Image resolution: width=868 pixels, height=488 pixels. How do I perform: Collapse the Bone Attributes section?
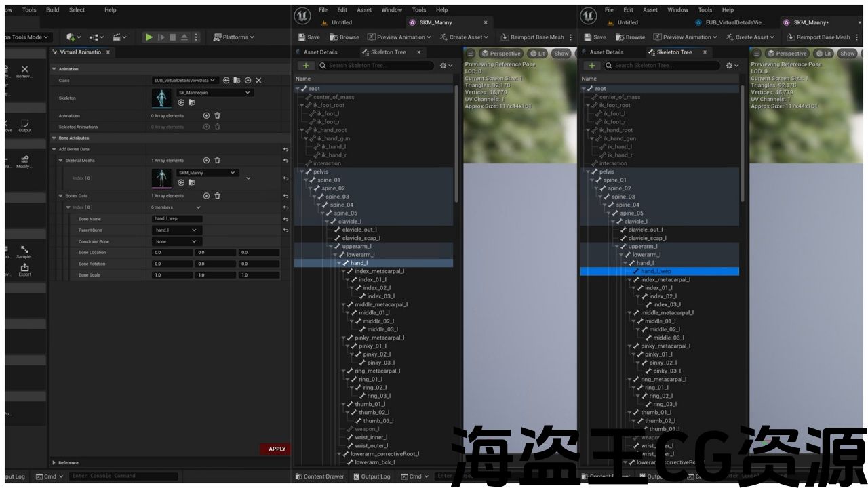tap(54, 138)
